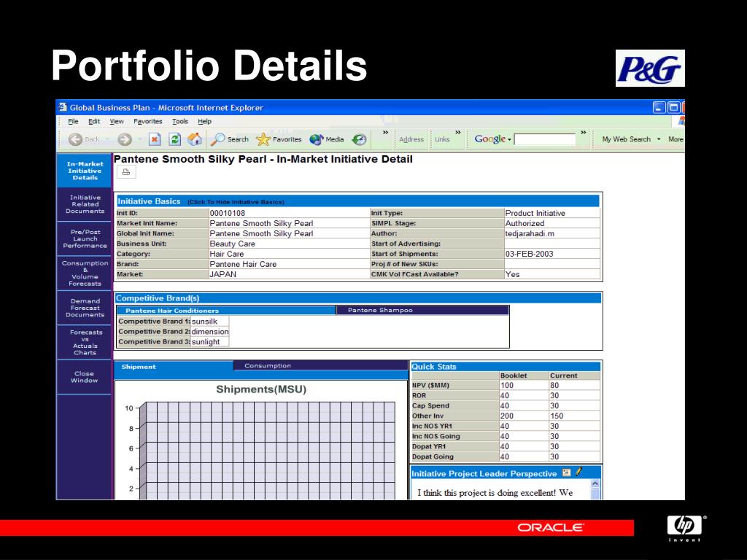
Task: Click To Hide Initiative Basics link
Action: pos(236,202)
